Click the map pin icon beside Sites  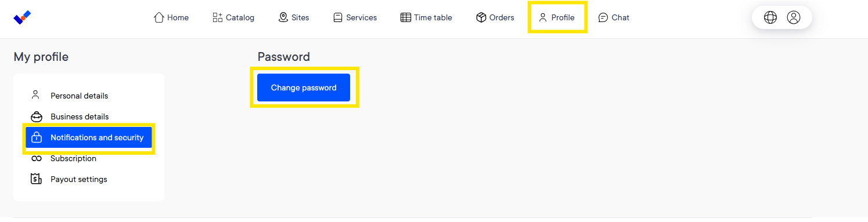coord(283,17)
